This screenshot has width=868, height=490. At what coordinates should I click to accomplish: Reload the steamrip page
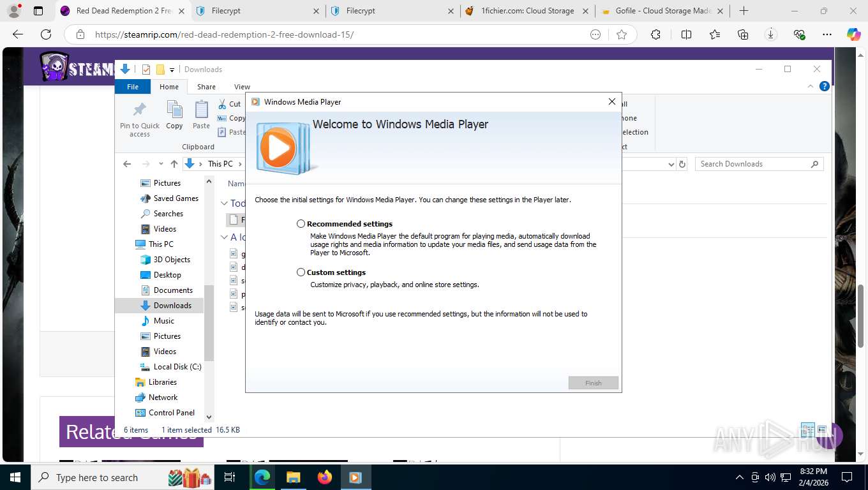click(46, 34)
